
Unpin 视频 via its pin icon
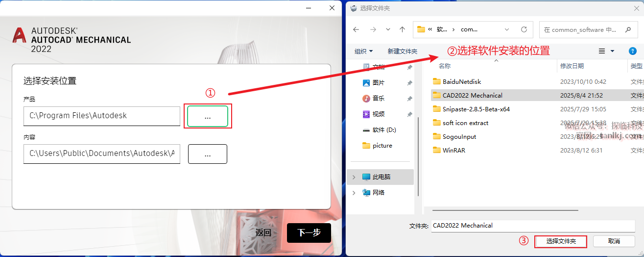coord(409,114)
